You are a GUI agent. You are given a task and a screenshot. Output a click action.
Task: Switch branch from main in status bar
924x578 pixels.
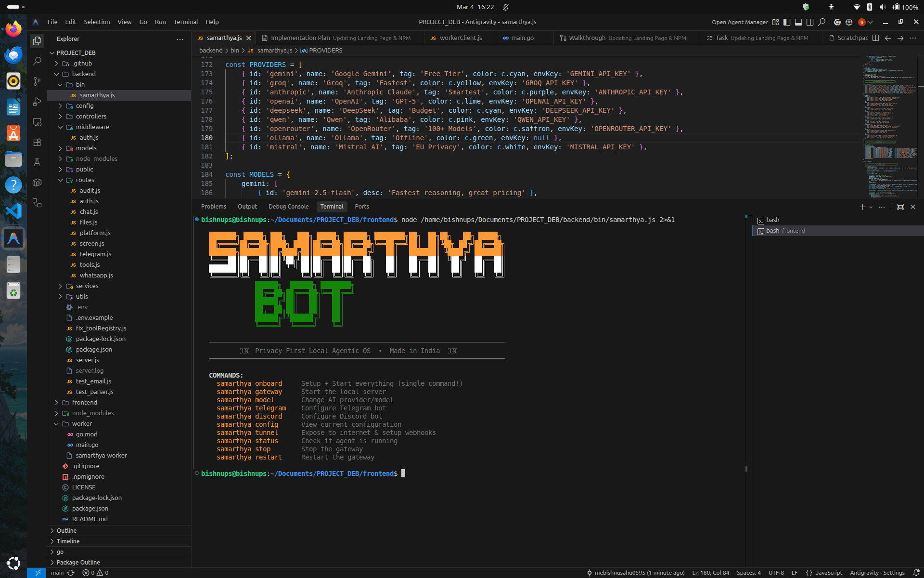(x=57, y=573)
